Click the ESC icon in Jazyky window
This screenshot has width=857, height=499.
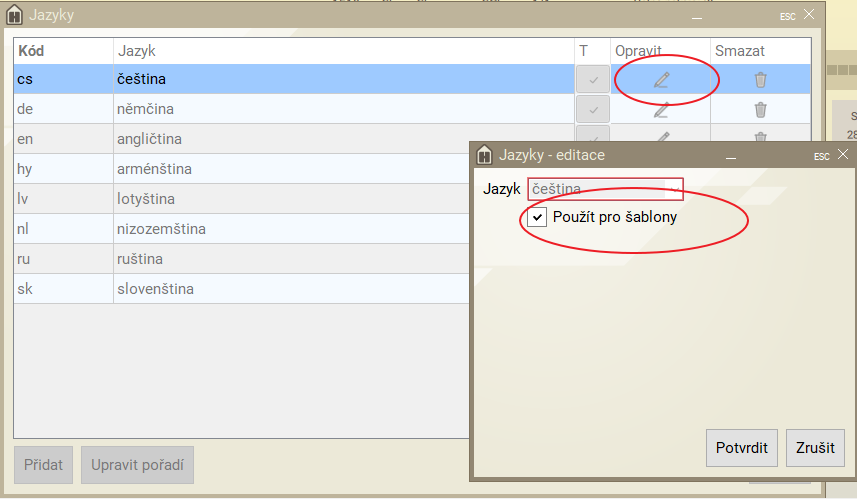coord(788,16)
